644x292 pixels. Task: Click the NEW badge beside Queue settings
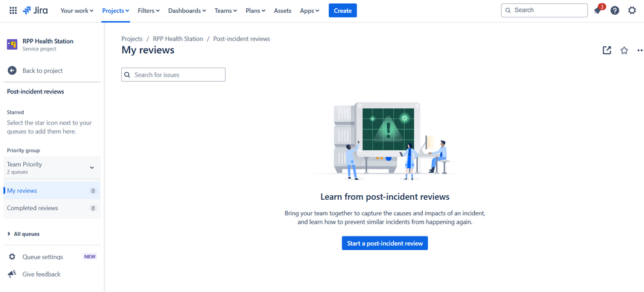[x=90, y=257]
